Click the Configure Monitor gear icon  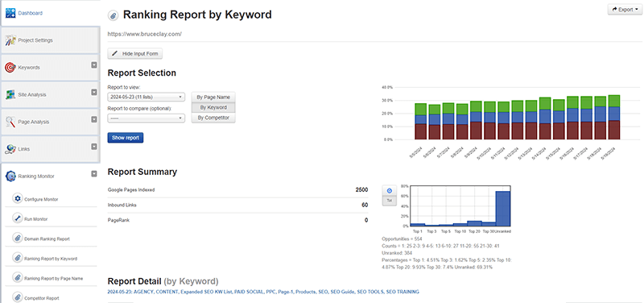click(x=17, y=199)
